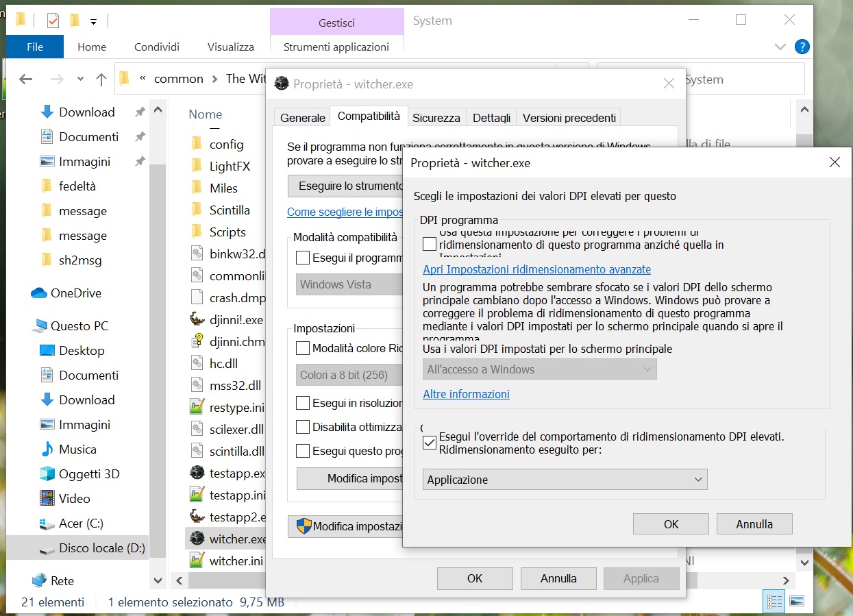The image size is (853, 616).
Task: Select the testapp.exe wolf medallion icon
Action: 197,473
